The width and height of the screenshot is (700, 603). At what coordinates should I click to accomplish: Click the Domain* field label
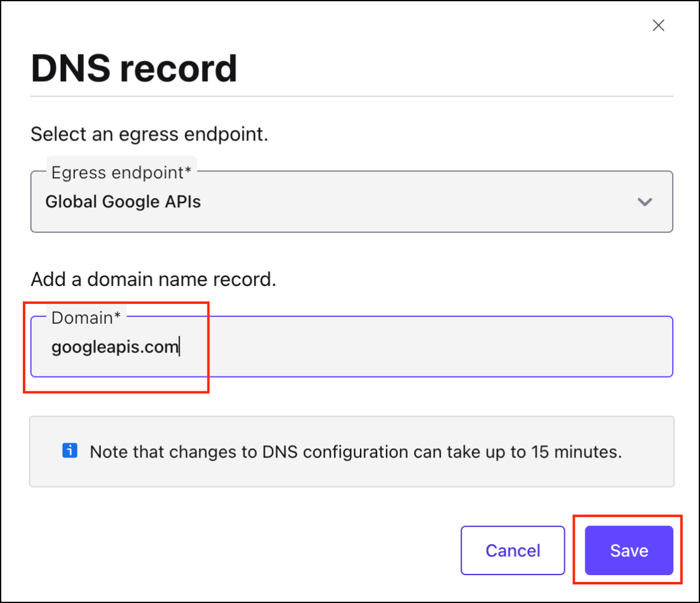[x=86, y=318]
